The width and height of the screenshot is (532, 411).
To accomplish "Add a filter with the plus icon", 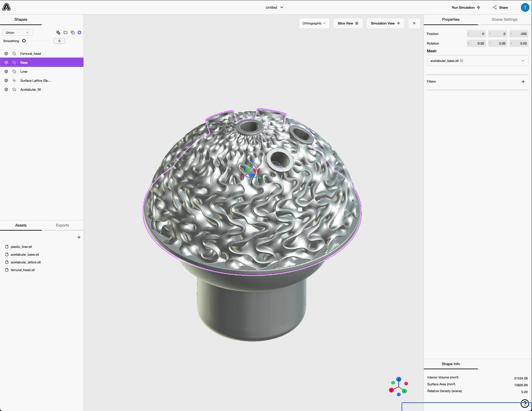I will (x=523, y=82).
